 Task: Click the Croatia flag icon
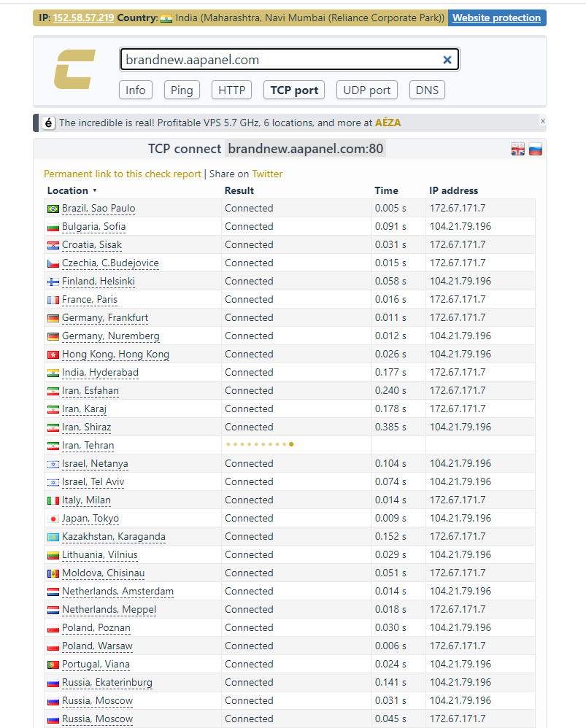[x=53, y=246]
